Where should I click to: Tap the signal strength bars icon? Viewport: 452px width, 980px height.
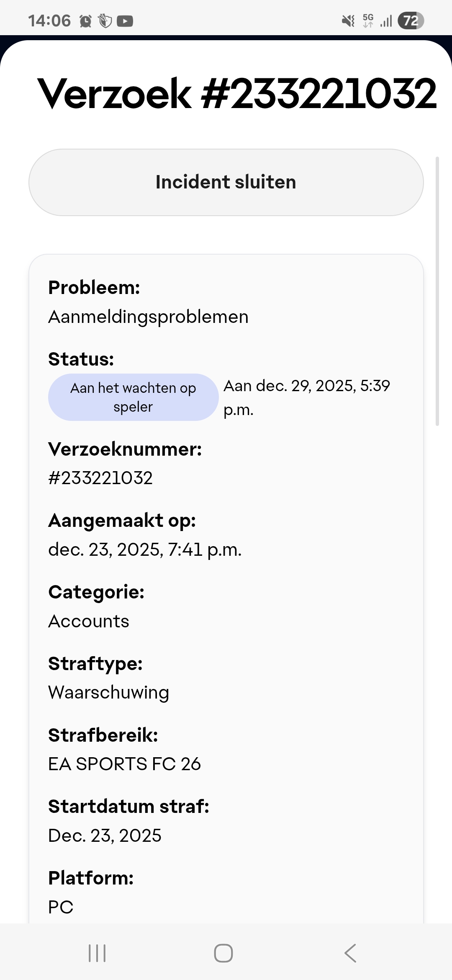coord(386,21)
